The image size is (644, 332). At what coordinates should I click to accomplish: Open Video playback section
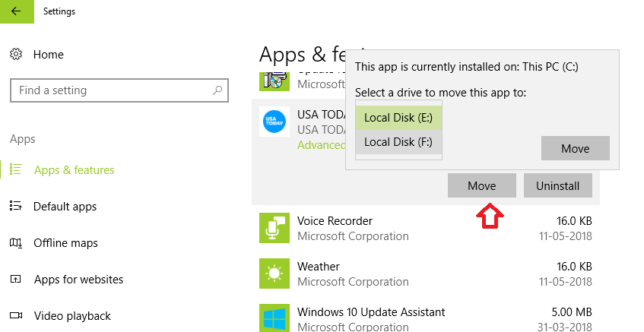[x=72, y=316]
